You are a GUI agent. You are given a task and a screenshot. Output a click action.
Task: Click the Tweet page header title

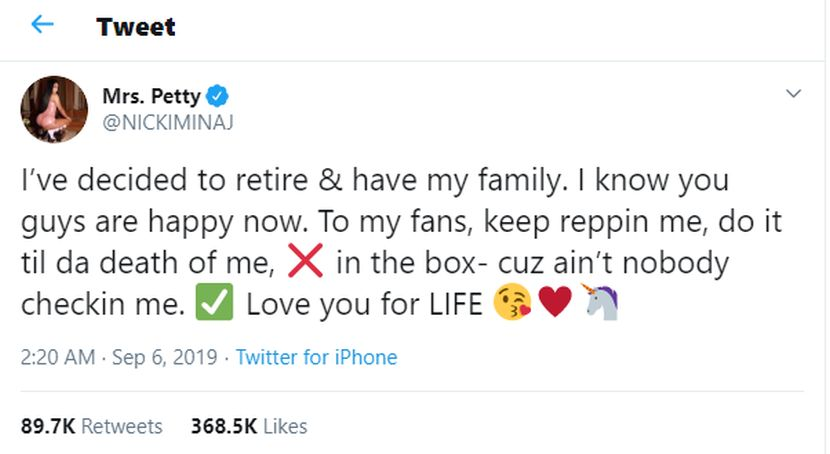[x=136, y=27]
